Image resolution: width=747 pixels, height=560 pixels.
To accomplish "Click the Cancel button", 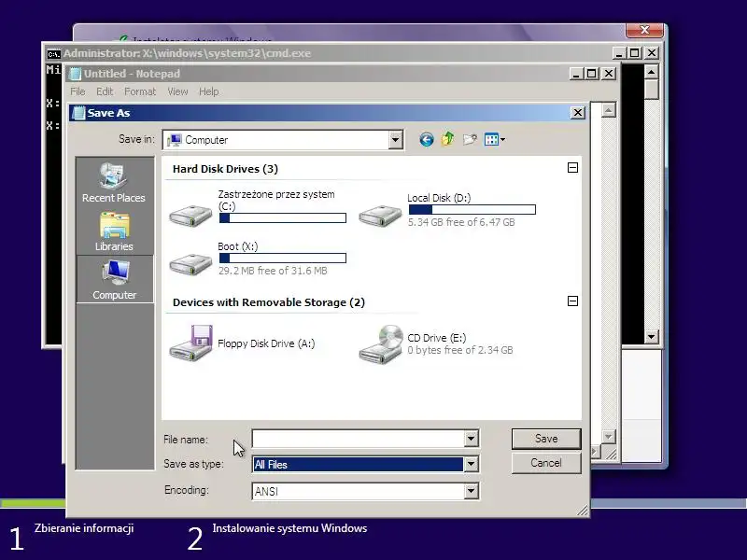I will (546, 463).
